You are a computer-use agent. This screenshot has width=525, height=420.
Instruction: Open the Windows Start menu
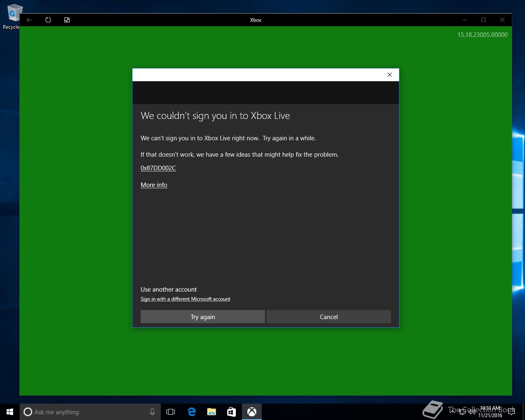pos(10,412)
